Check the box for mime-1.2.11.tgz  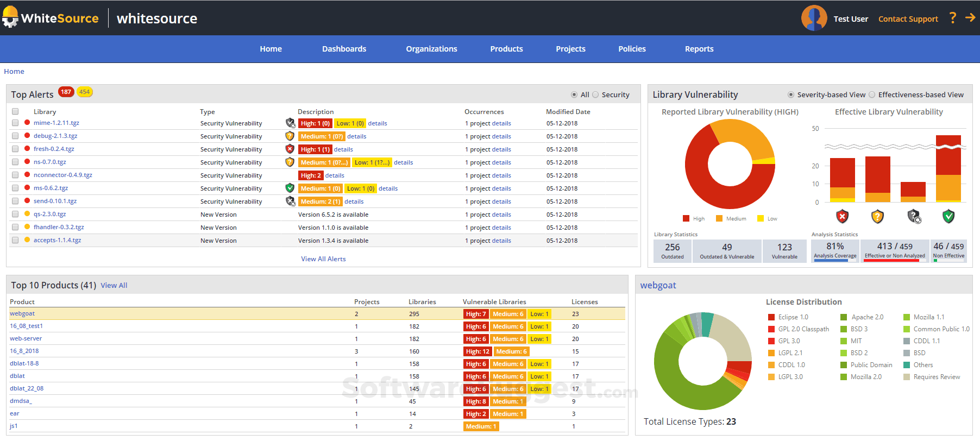coord(15,123)
